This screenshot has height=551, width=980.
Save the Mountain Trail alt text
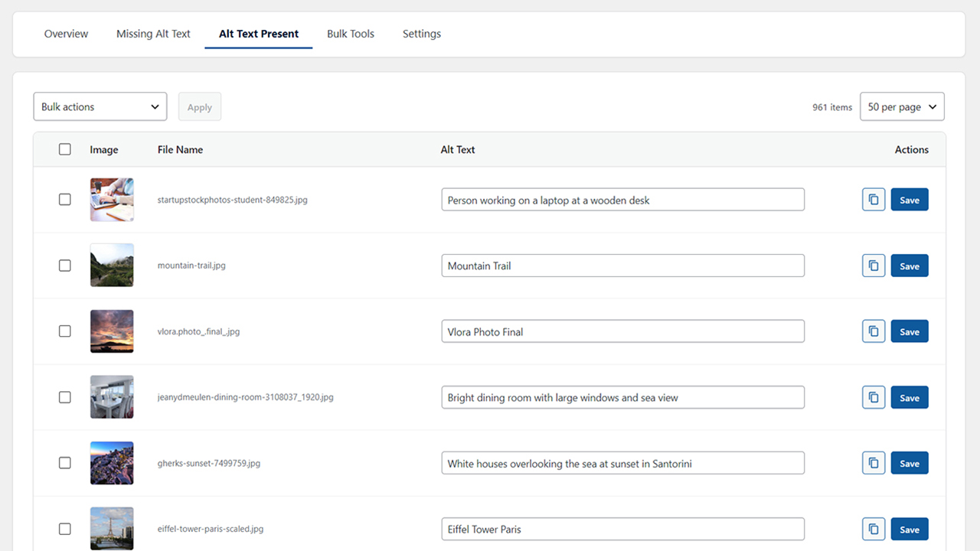[910, 266]
